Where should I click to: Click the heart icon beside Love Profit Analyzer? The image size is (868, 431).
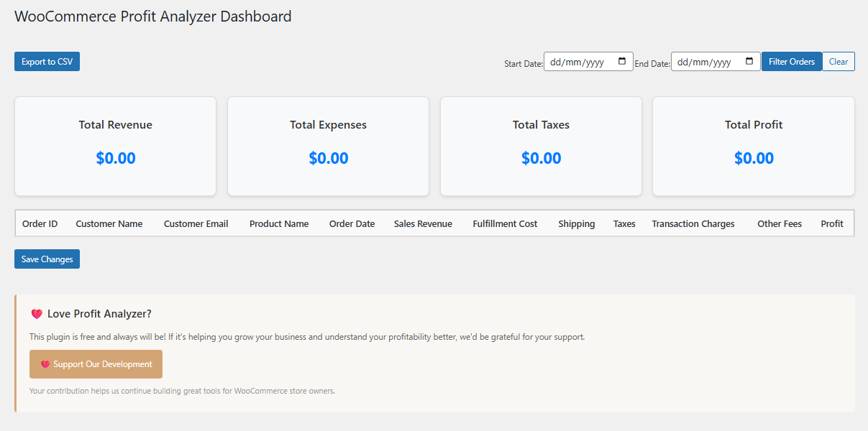(37, 313)
